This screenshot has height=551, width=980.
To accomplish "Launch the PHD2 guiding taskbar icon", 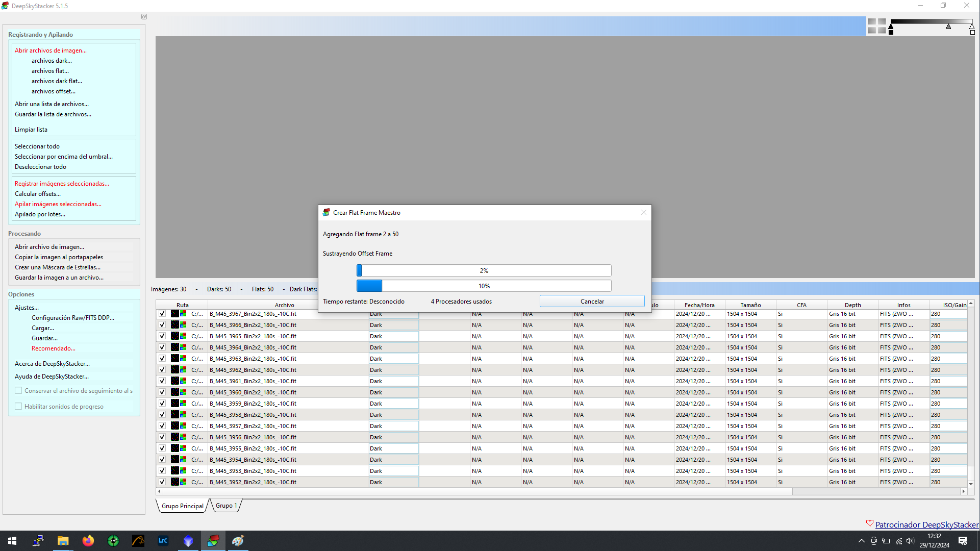I will (113, 541).
